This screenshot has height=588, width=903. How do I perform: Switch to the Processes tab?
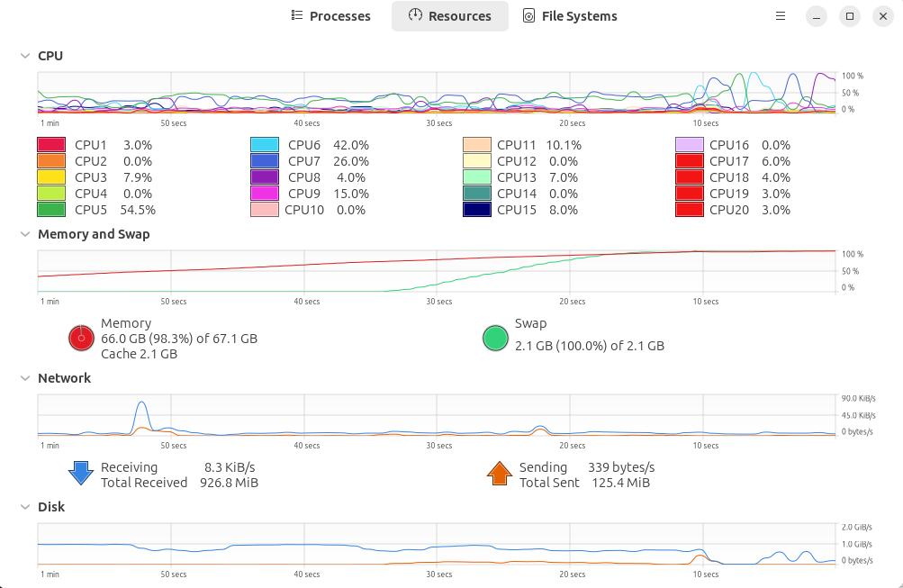pos(330,16)
